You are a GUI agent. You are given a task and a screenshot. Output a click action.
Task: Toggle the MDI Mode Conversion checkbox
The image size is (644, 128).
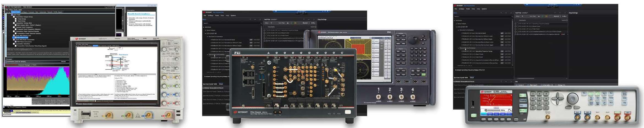16,42
